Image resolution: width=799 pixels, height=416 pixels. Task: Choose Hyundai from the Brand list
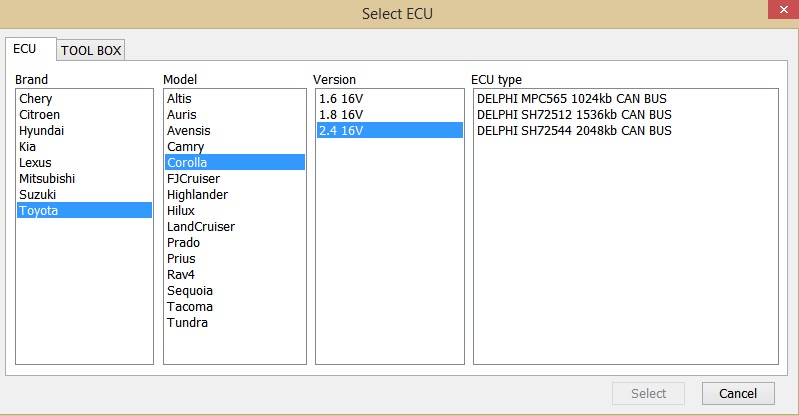pyautogui.click(x=41, y=131)
